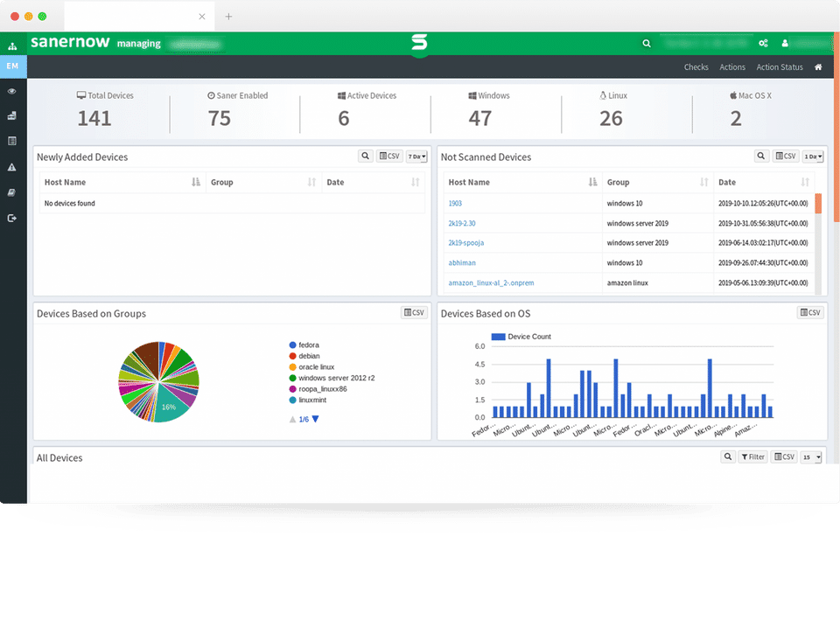The height and width of the screenshot is (620, 840).
Task: Go to next legend page arrow
Action: (316, 419)
